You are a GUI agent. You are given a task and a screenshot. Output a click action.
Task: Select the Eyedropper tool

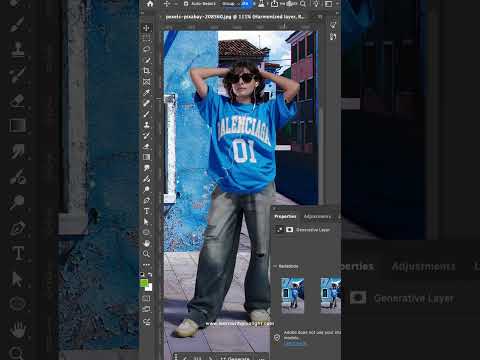pyautogui.click(x=146, y=92)
